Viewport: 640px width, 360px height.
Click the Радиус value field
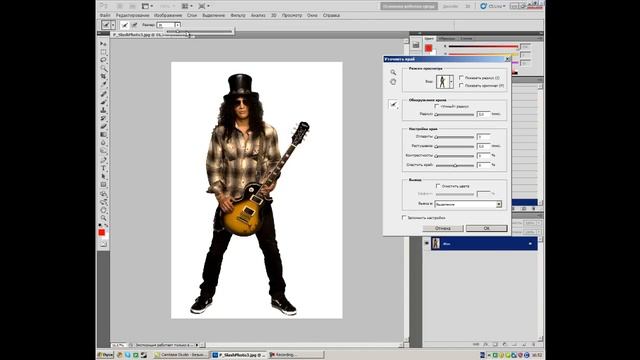483,114
